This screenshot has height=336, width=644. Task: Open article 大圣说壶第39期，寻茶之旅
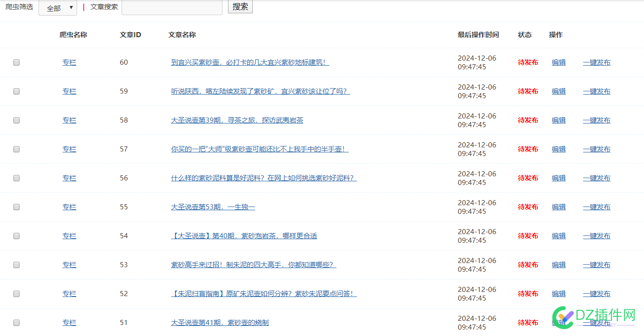[237, 120]
